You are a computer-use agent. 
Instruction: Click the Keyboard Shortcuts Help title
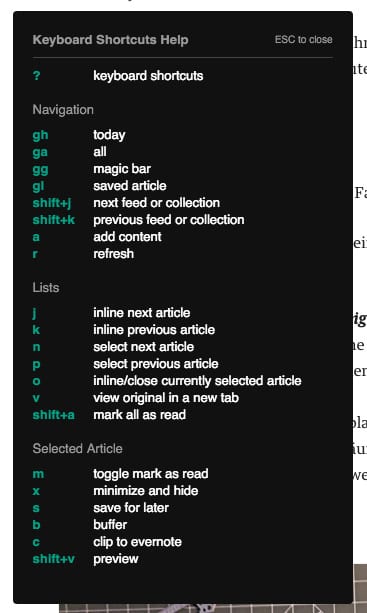tap(111, 40)
